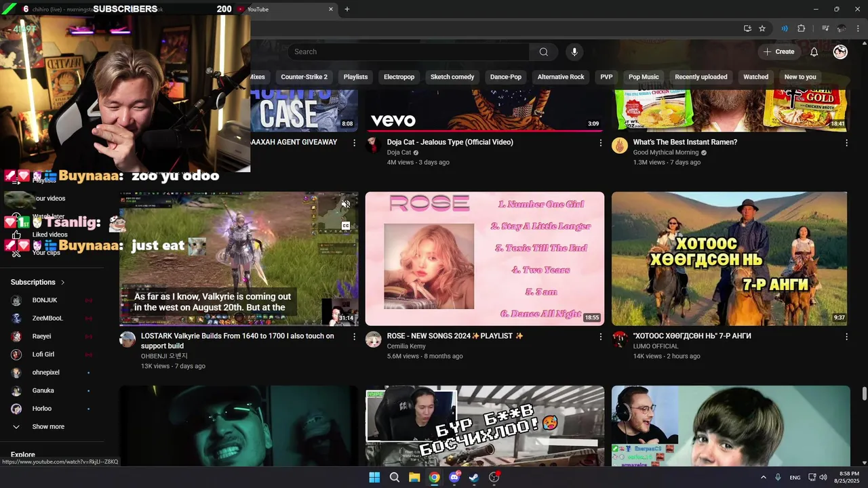Open Doja Cat channel avatar
The height and width of the screenshot is (488, 868).
tap(374, 146)
